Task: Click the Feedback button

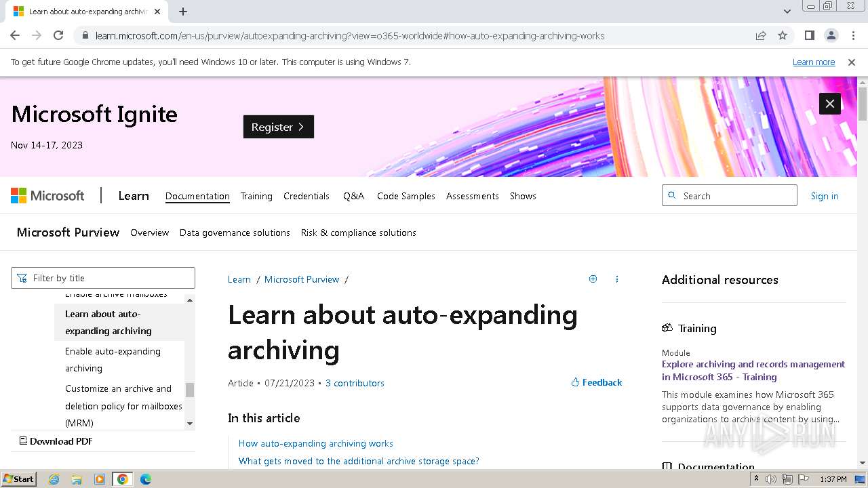Action: pyautogui.click(x=597, y=382)
